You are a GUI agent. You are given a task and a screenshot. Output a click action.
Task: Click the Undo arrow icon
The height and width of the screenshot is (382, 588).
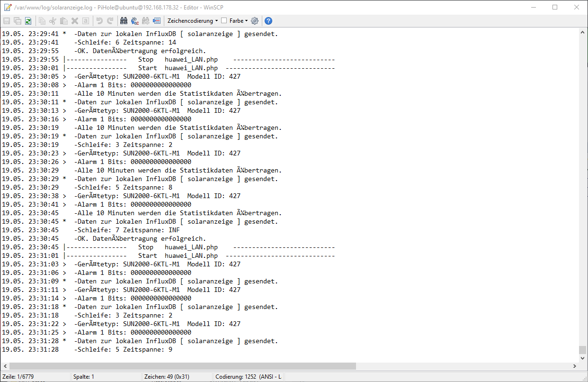tap(99, 21)
